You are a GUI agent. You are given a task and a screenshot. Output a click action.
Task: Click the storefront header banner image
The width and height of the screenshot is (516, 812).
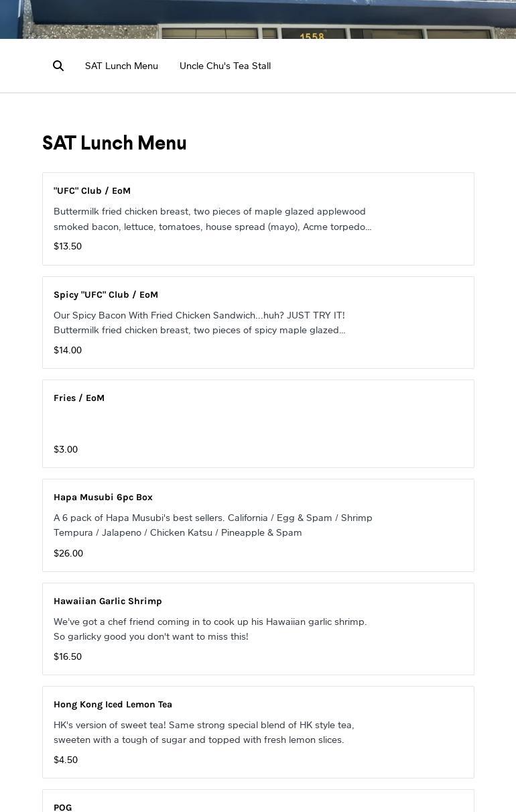(258, 19)
